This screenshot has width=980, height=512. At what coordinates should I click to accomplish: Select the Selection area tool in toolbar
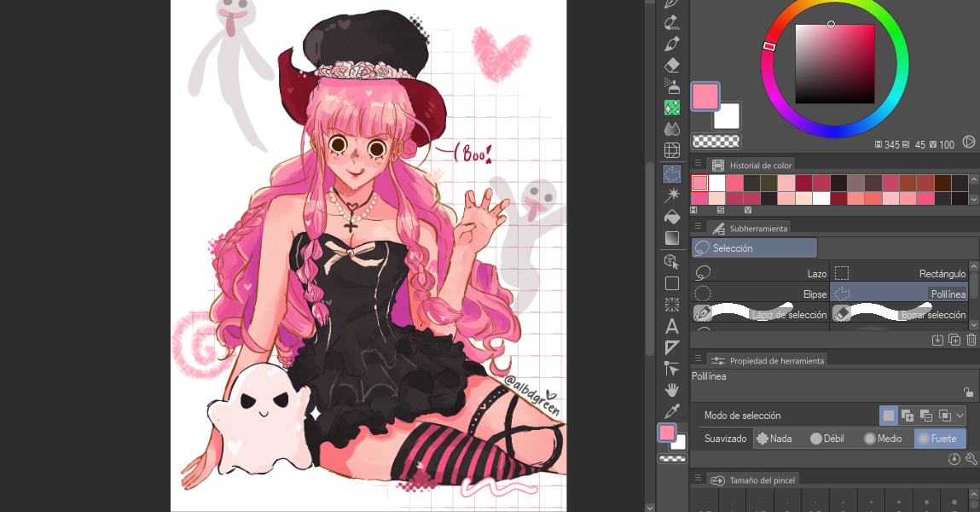pos(672,174)
